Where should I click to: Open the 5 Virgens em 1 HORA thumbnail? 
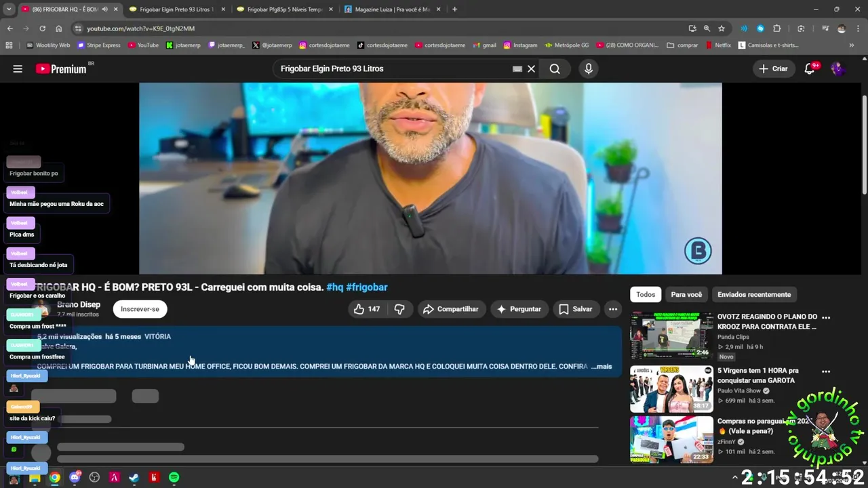point(671,389)
